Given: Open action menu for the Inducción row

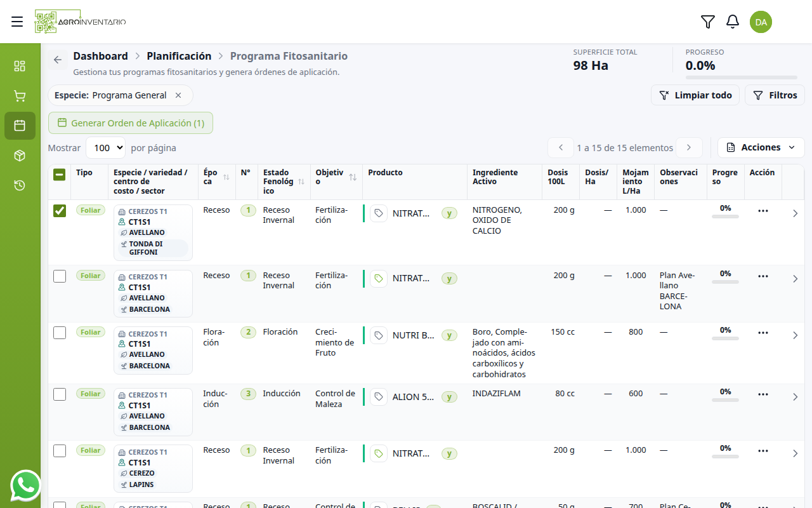Looking at the screenshot, I should tap(763, 394).
